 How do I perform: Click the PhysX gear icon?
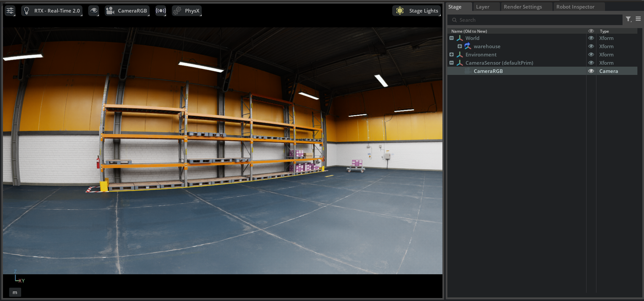pyautogui.click(x=177, y=11)
